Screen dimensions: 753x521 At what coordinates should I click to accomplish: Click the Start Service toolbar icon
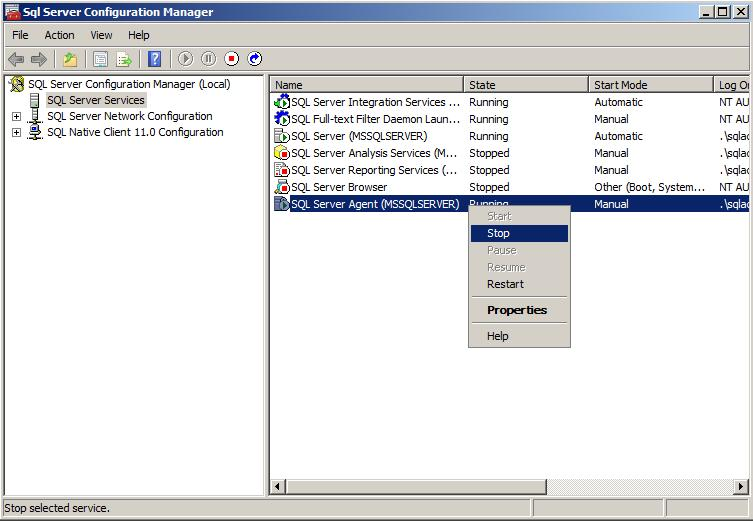(x=185, y=59)
